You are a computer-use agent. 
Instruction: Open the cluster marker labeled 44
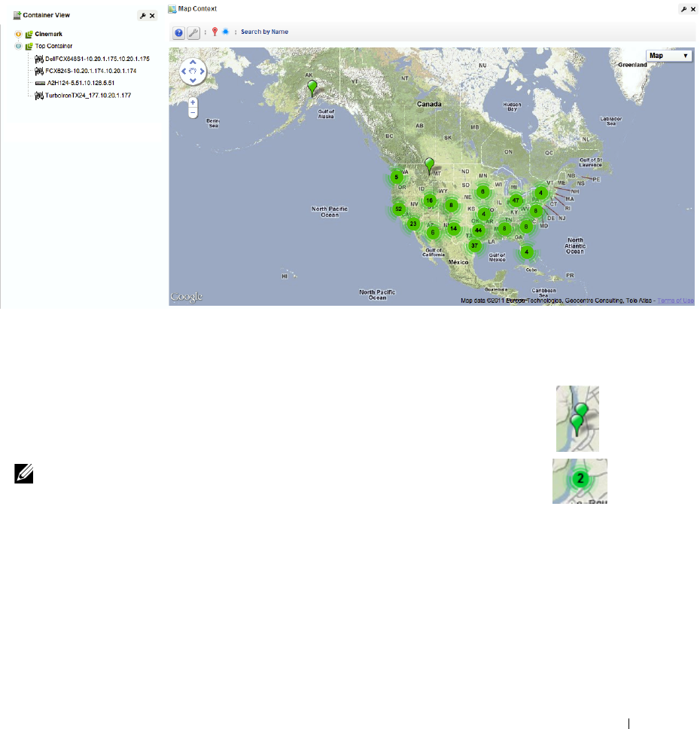pos(478,230)
